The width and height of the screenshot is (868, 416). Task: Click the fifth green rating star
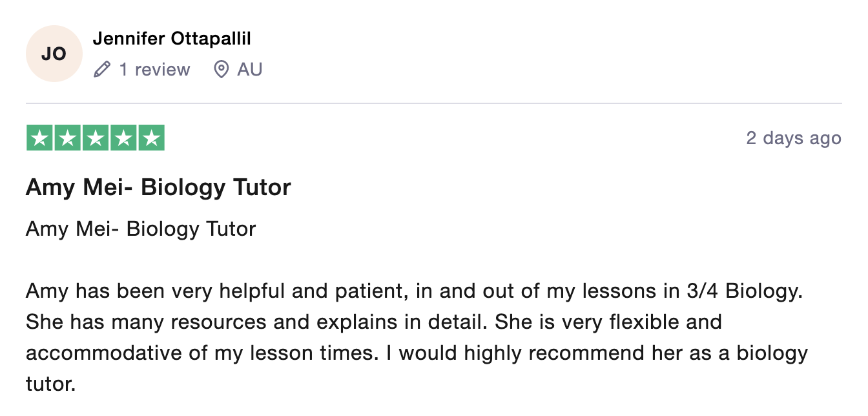(x=151, y=138)
